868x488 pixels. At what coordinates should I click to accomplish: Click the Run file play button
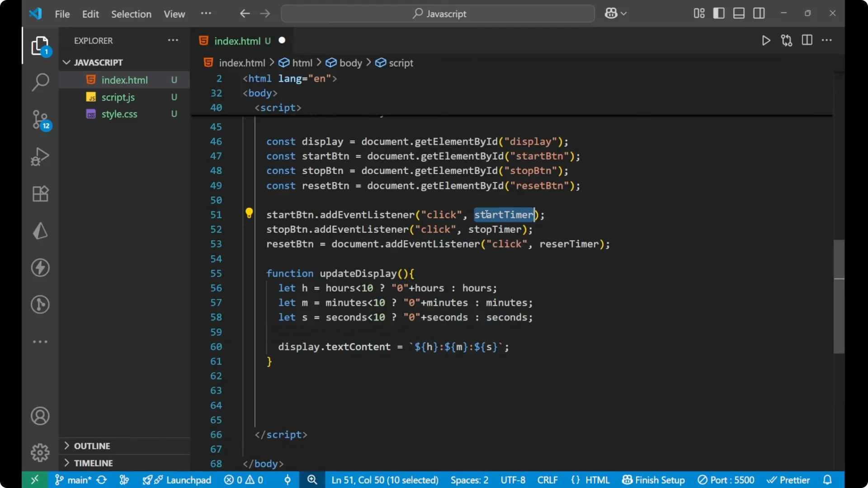[766, 40]
